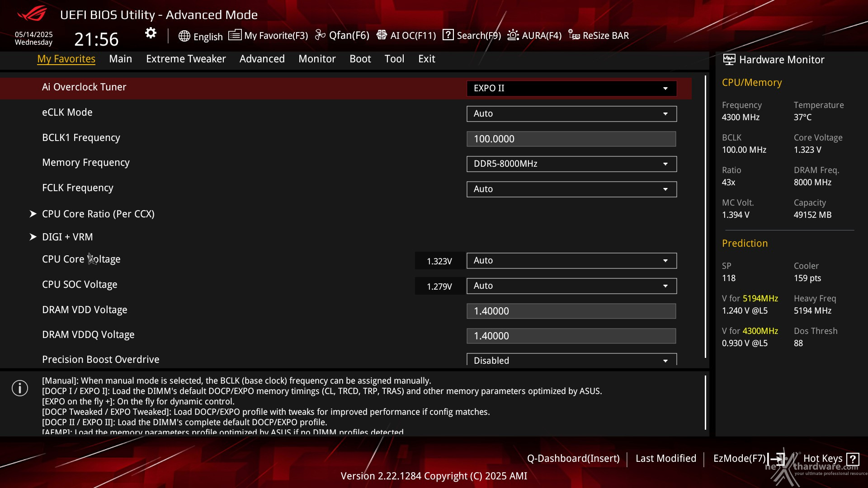Click the help text scrollbar
Viewport: 868px width, 488px height.
coord(706,402)
